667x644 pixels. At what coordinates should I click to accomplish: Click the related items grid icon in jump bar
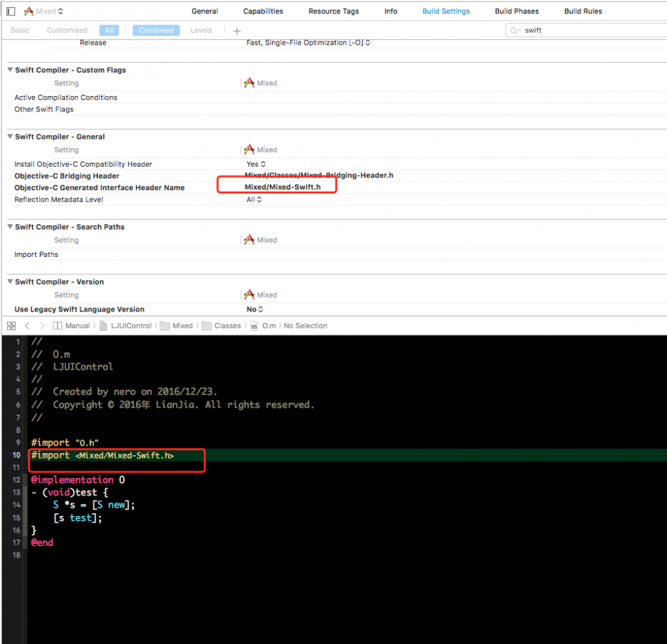coord(11,326)
